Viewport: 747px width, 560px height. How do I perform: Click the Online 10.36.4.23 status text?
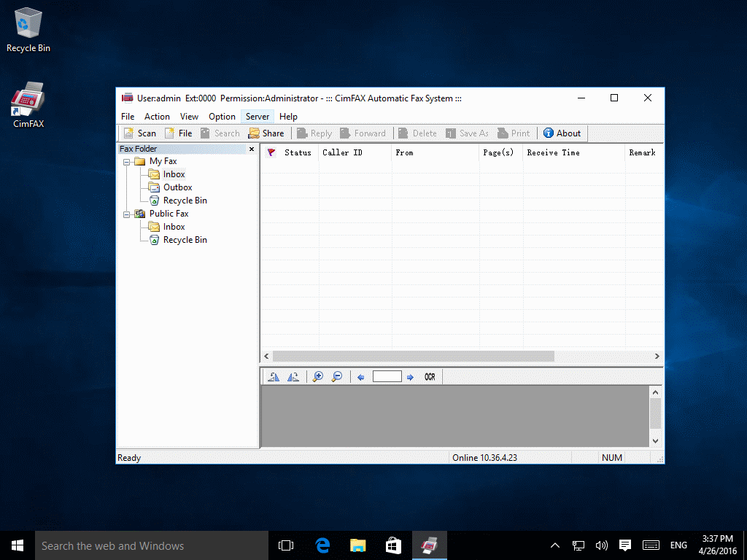click(x=484, y=458)
